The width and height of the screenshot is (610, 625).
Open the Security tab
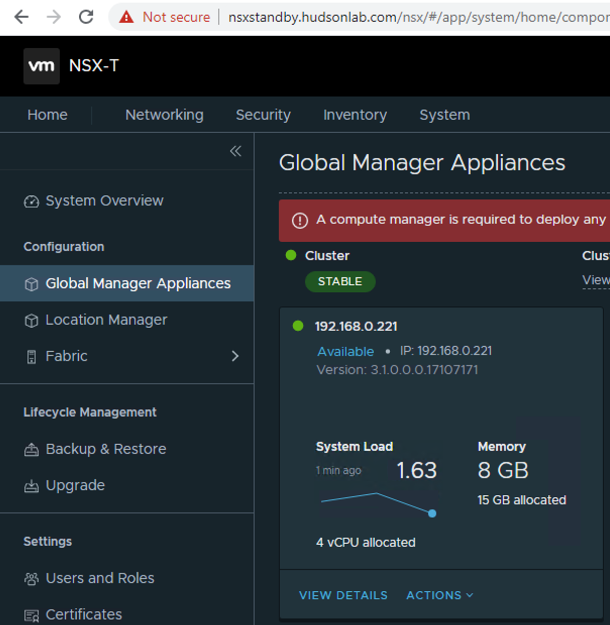(x=263, y=115)
